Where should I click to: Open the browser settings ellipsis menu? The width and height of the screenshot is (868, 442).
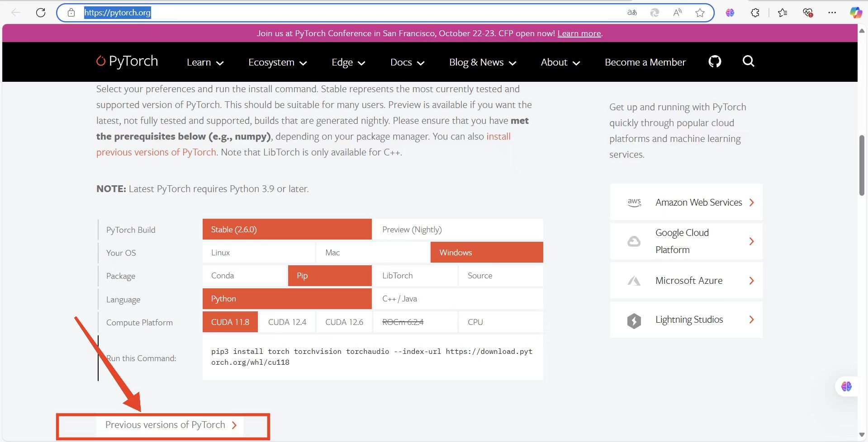[832, 13]
